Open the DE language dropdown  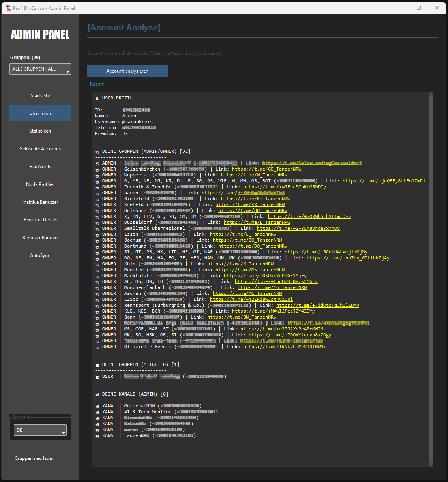[40, 430]
